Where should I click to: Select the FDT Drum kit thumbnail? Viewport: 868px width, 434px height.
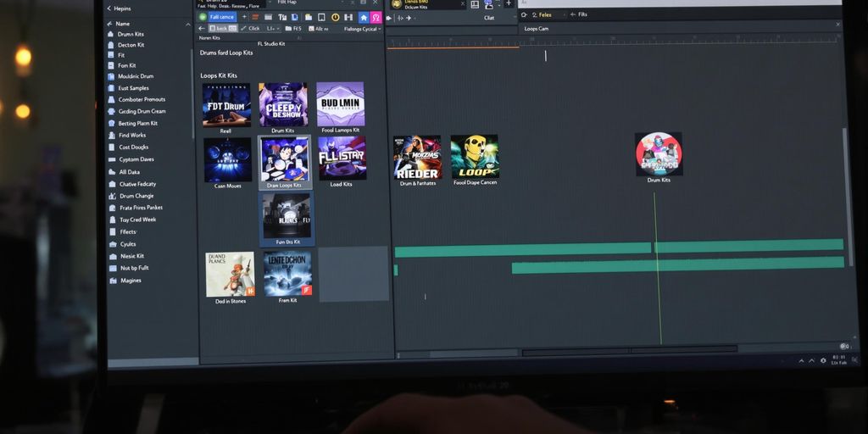point(226,105)
